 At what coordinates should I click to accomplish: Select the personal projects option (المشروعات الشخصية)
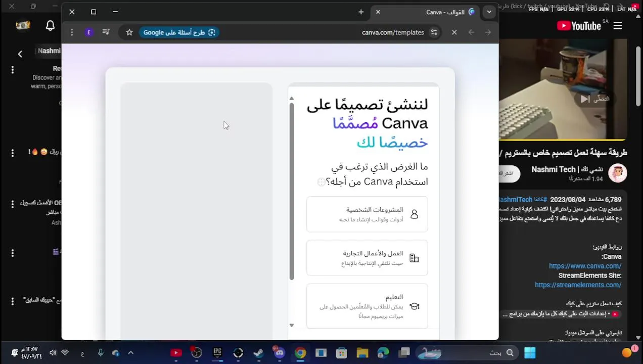click(x=367, y=214)
